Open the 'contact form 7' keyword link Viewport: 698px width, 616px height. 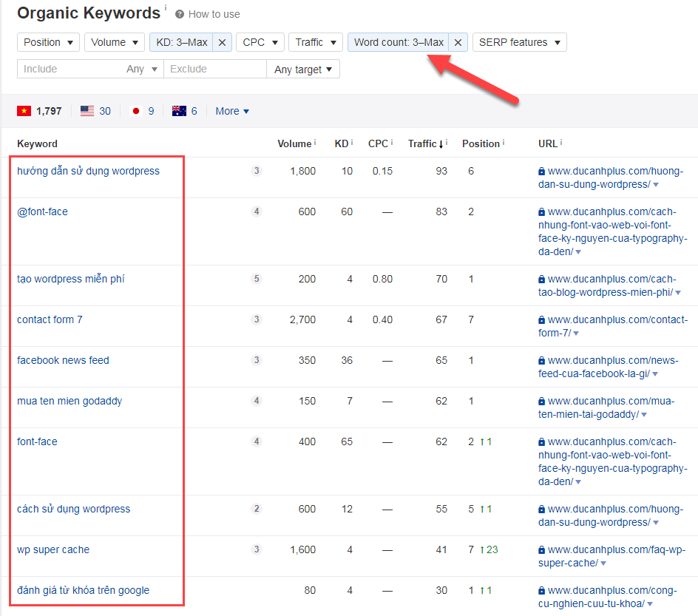point(50,319)
